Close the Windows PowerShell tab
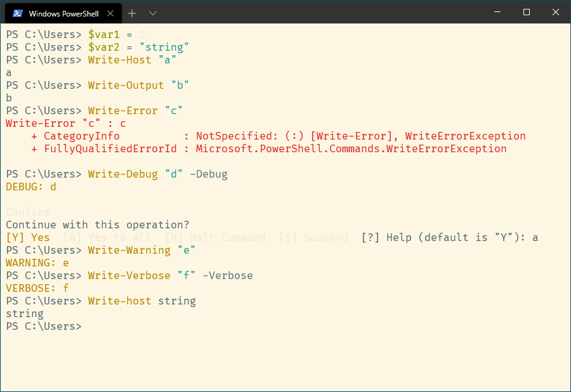 [110, 13]
